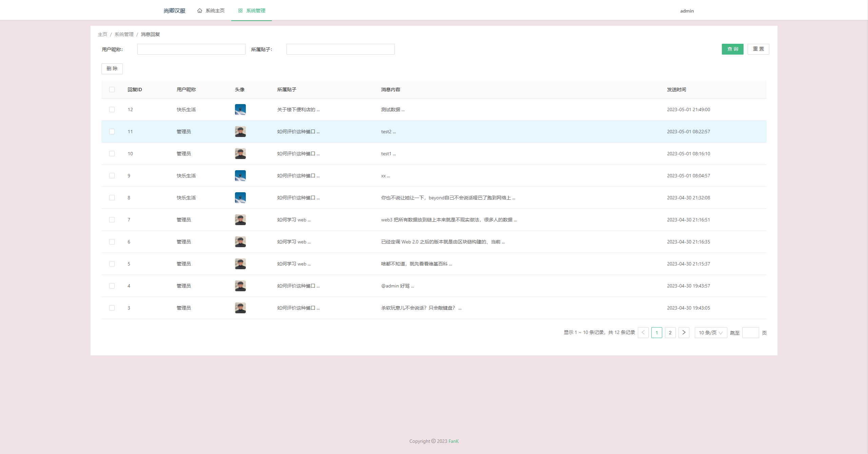This screenshot has height=454, width=868.
Task: Click the 删除 delete button
Action: pos(112,69)
